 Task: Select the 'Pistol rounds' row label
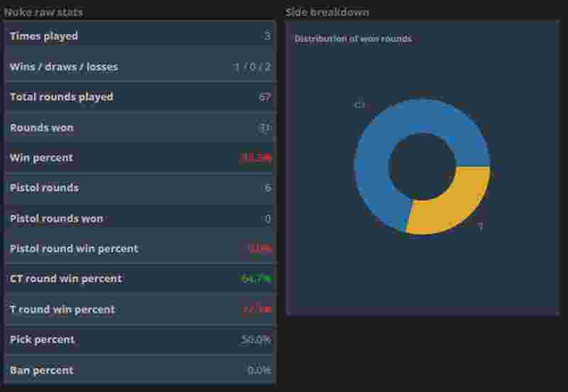point(44,188)
